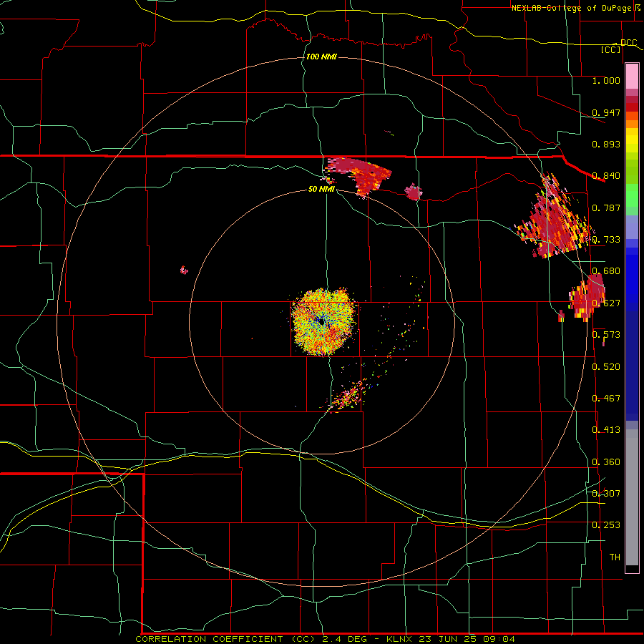
Task: Click the 0.947 scale value
Action: (x=606, y=112)
